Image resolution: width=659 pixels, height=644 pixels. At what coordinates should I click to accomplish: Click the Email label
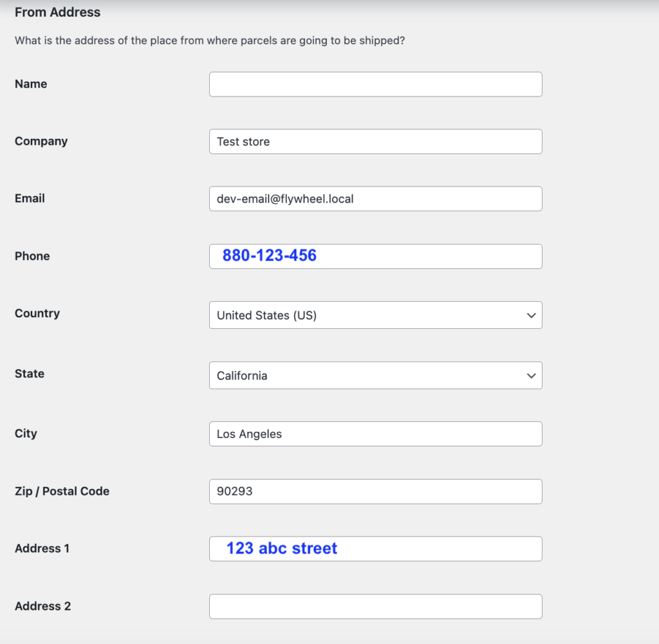(30, 199)
